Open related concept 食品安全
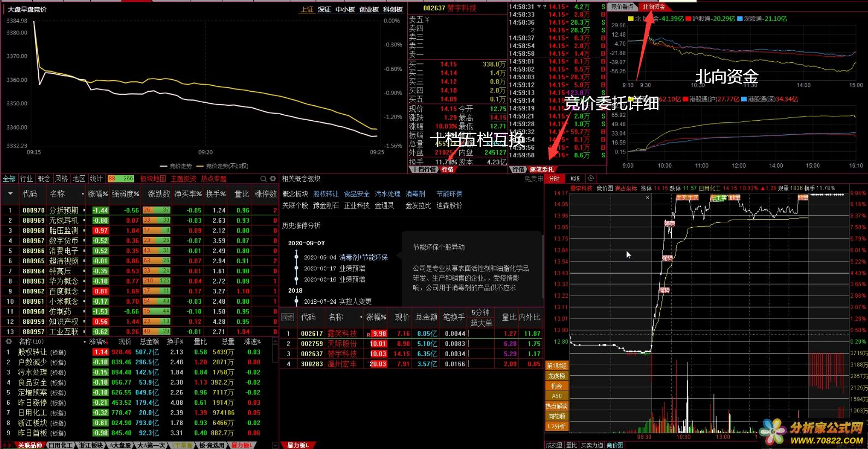The image size is (868, 449). (x=356, y=194)
